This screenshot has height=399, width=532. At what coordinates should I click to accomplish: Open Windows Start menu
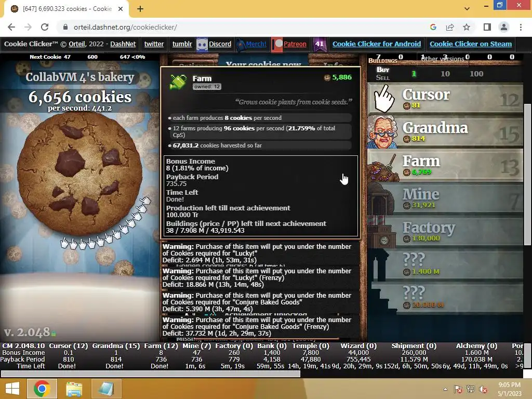[12, 389]
